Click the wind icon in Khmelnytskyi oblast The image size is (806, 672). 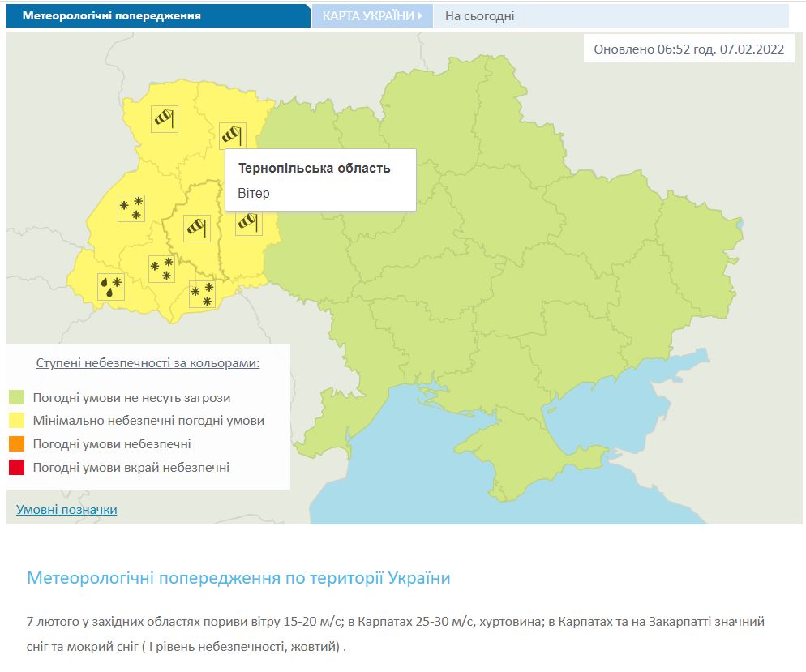[248, 221]
